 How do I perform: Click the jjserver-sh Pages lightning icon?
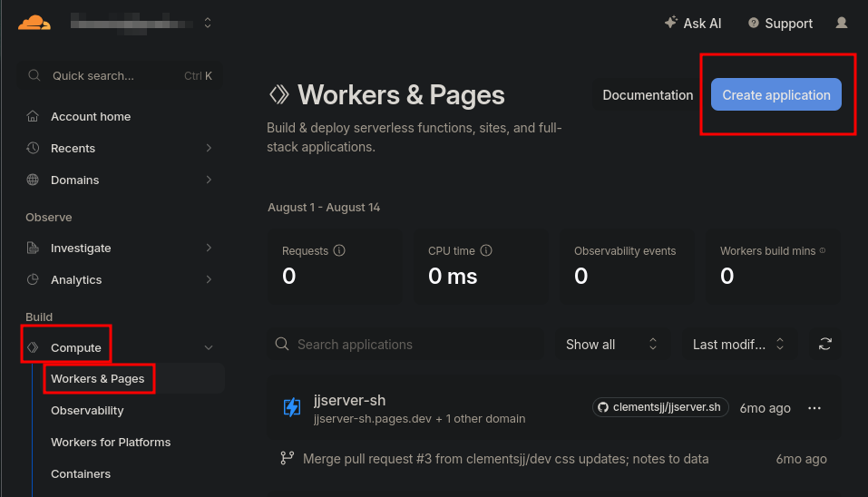(292, 407)
